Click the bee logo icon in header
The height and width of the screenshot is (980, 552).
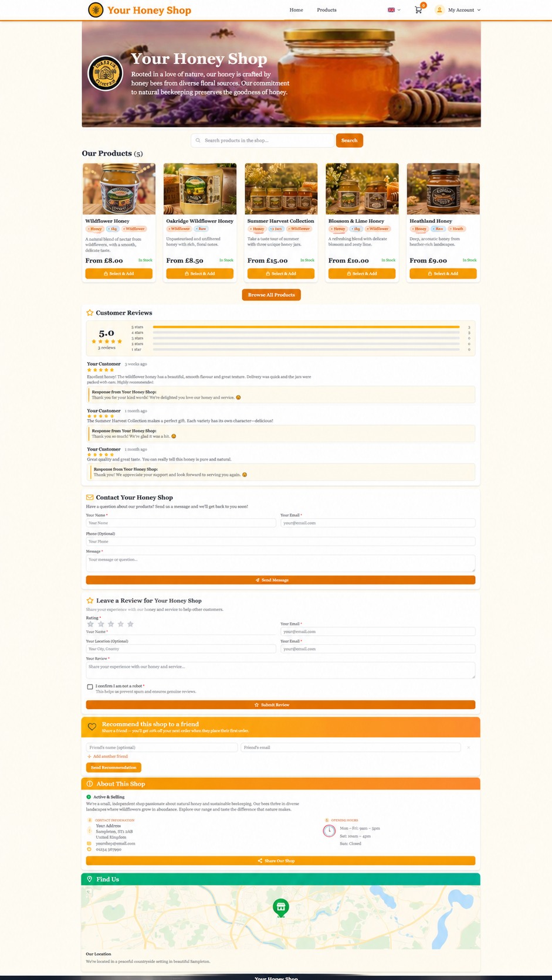click(x=96, y=10)
